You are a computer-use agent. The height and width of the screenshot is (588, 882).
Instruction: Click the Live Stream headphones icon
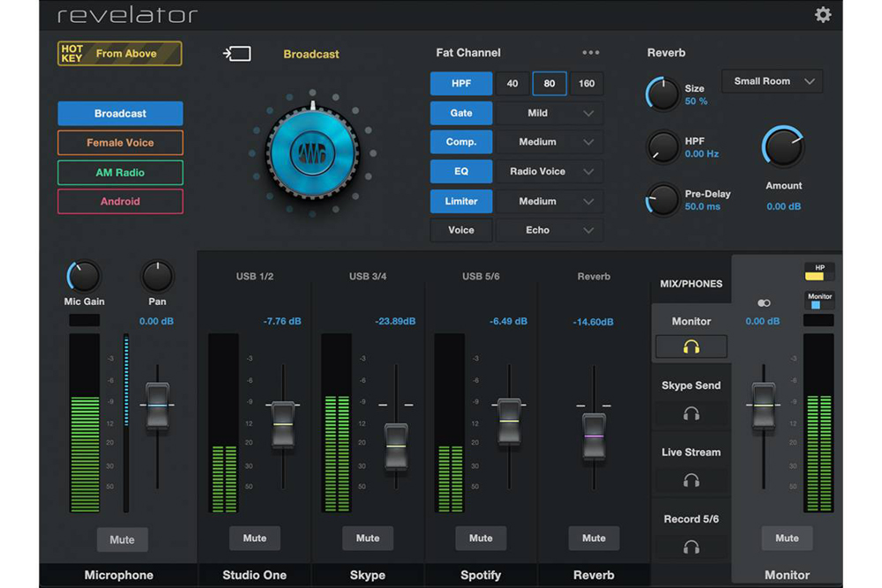click(691, 480)
